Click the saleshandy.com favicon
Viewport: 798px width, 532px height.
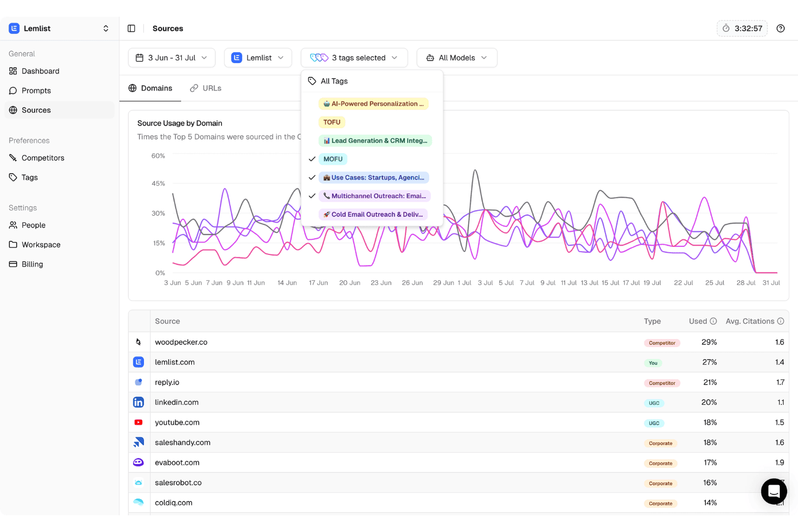[x=139, y=443]
